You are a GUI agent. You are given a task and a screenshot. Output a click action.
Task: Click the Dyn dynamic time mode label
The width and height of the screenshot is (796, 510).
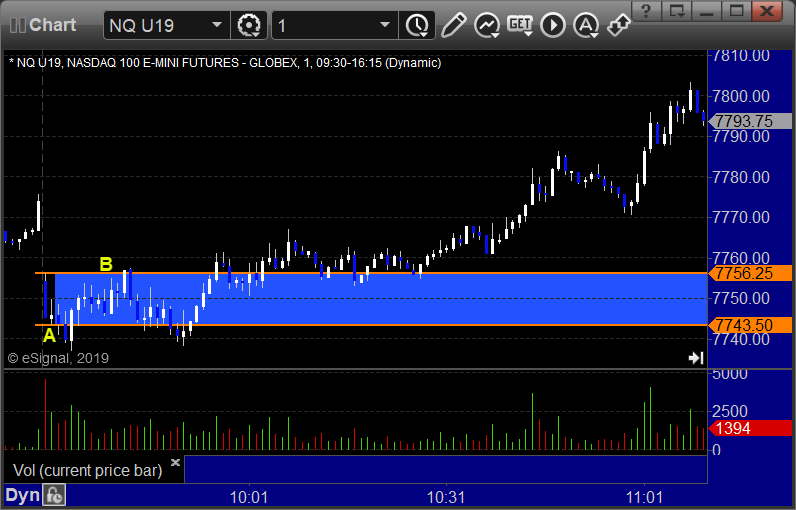[22, 495]
